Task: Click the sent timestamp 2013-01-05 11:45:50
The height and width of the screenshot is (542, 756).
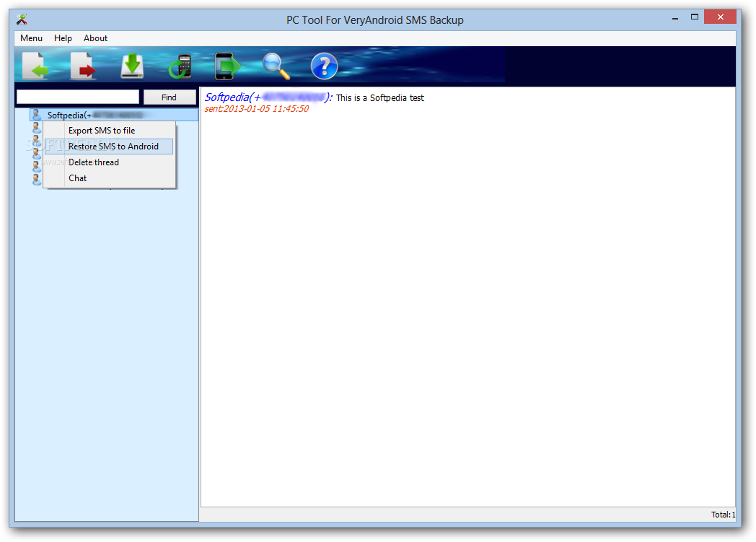Action: tap(257, 108)
